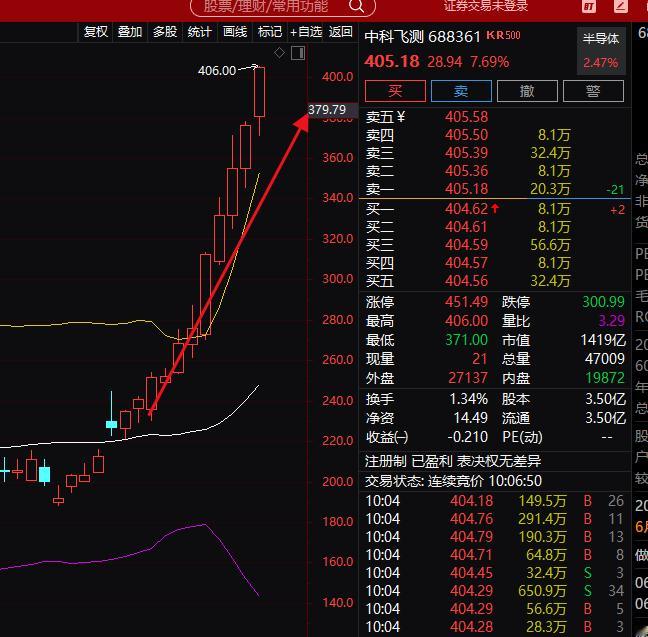The height and width of the screenshot is (637, 648).
Task: Click the 涨停 limit-up value 451.49
Action: [467, 302]
